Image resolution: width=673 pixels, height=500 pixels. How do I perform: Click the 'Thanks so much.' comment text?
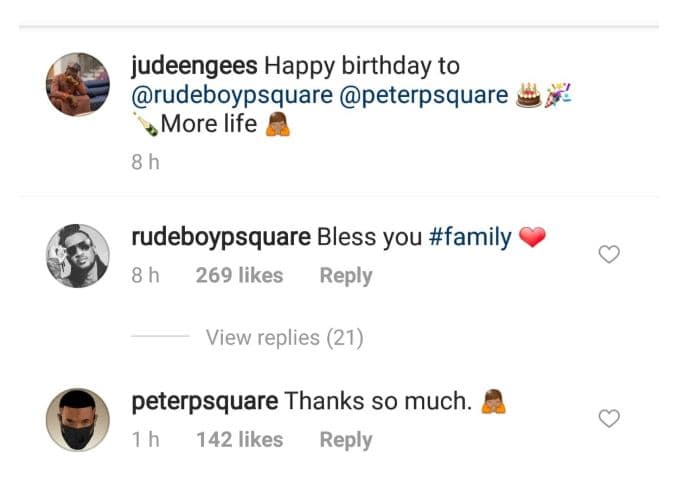(x=378, y=402)
